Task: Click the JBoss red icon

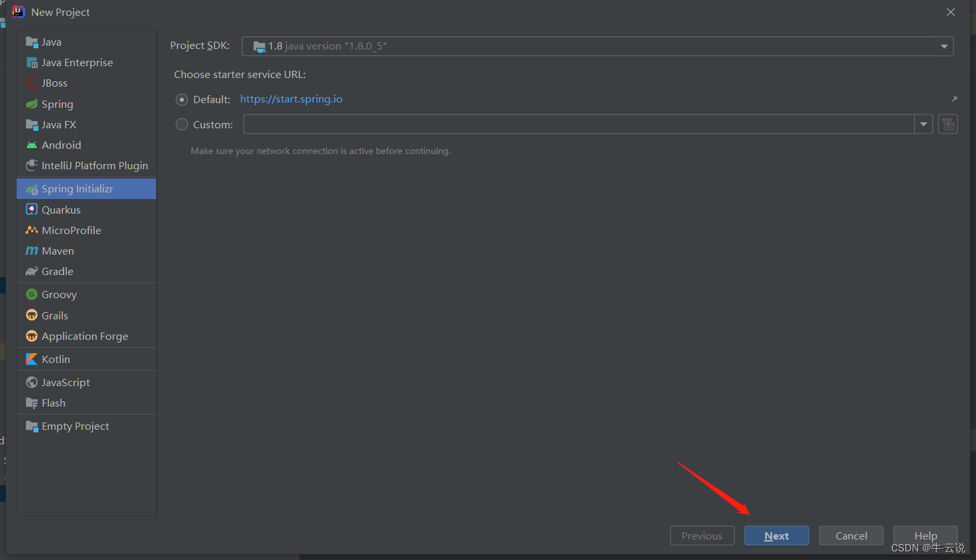Action: (x=32, y=83)
